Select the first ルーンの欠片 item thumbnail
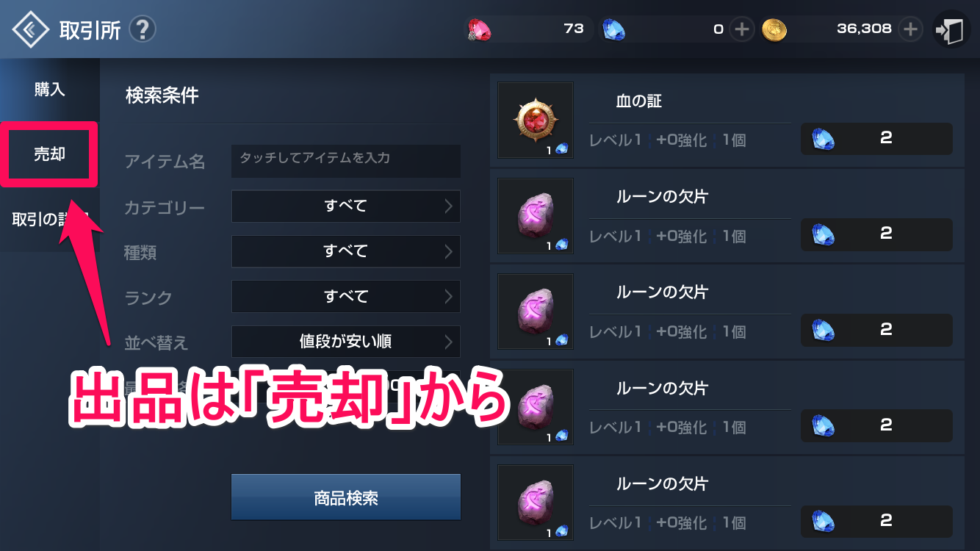 [x=536, y=216]
